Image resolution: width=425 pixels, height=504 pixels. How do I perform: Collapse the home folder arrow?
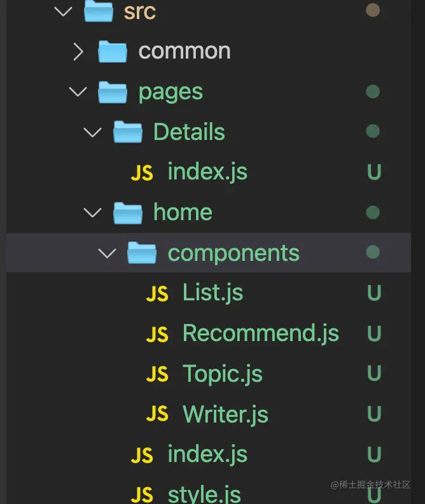93,213
